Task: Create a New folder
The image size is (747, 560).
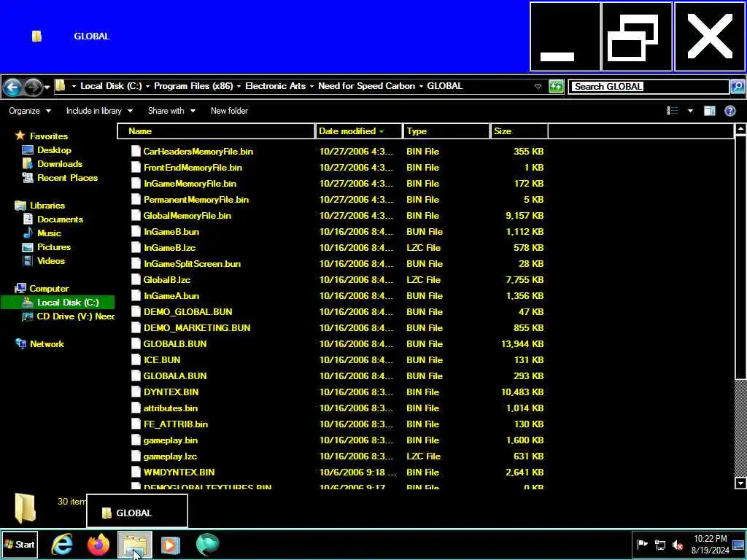Action: (229, 111)
